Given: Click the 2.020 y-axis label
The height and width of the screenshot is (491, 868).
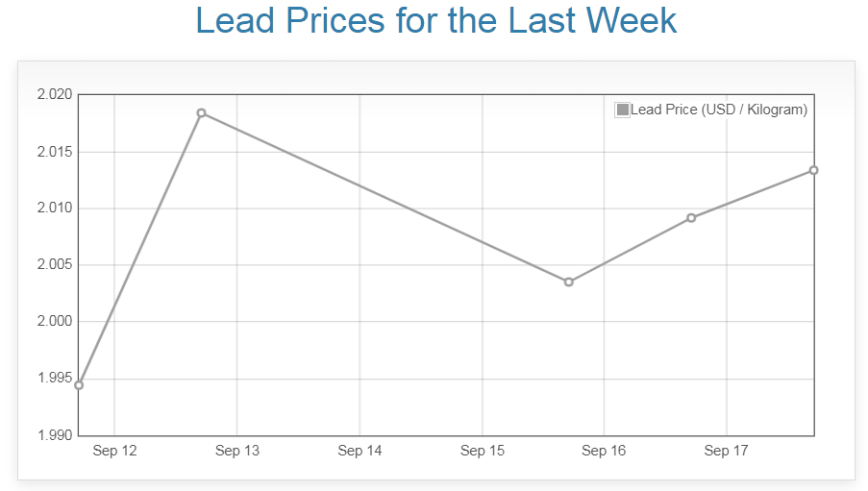Looking at the screenshot, I should point(55,94).
